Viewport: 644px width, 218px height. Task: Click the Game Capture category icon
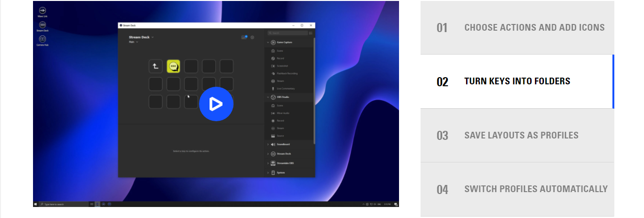273,43
